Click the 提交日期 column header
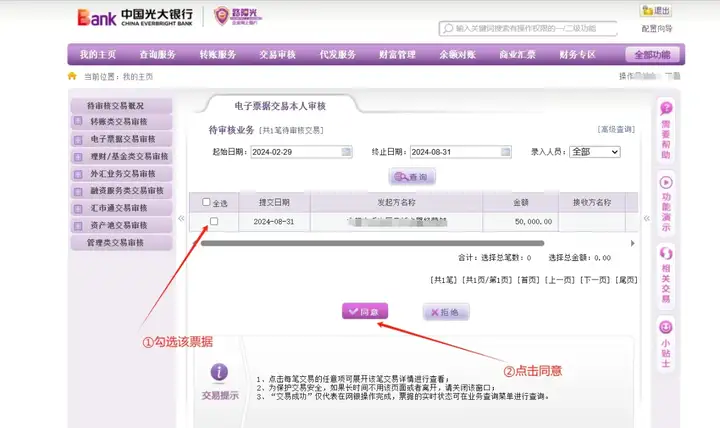Viewport: 720px width, 428px height. point(274,202)
